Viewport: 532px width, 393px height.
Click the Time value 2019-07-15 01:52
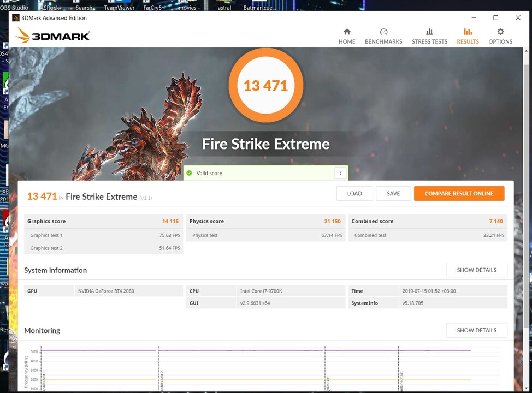429,291
